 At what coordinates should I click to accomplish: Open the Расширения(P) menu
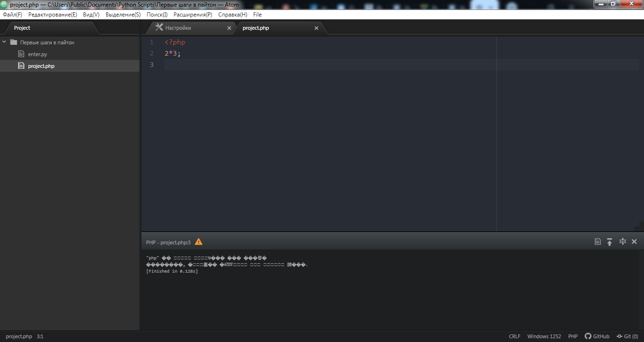coord(193,15)
